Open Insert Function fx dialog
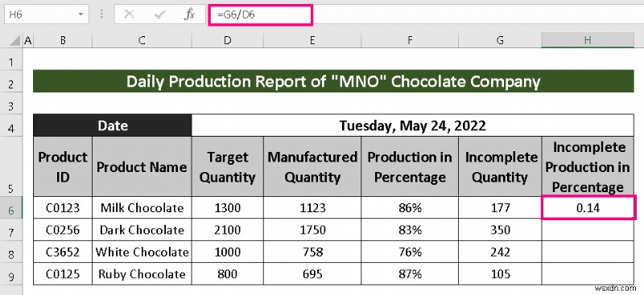This screenshot has height=295, width=644. 189,14
